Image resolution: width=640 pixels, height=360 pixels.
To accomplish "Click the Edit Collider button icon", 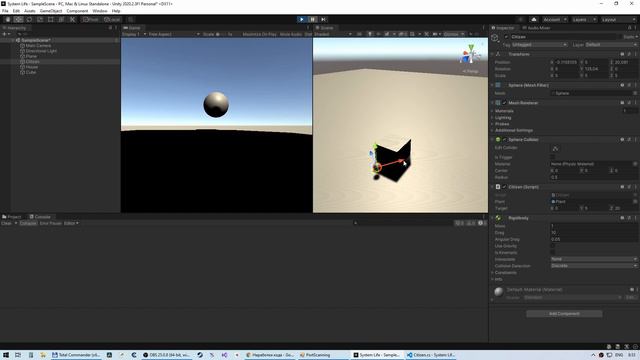I will pyautogui.click(x=555, y=148).
